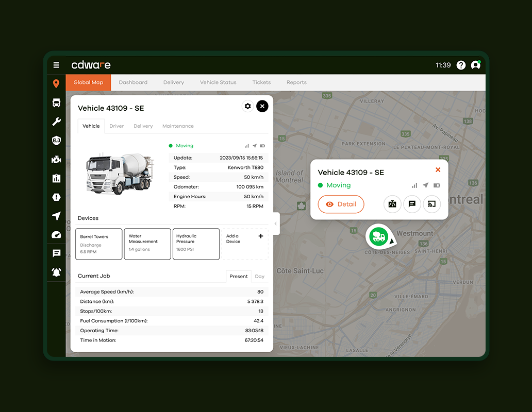Open vehicle panel settings gear

(247, 107)
